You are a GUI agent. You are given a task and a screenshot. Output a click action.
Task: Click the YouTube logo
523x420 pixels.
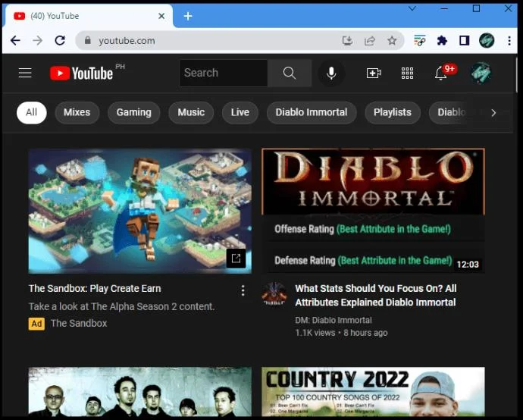click(x=81, y=73)
